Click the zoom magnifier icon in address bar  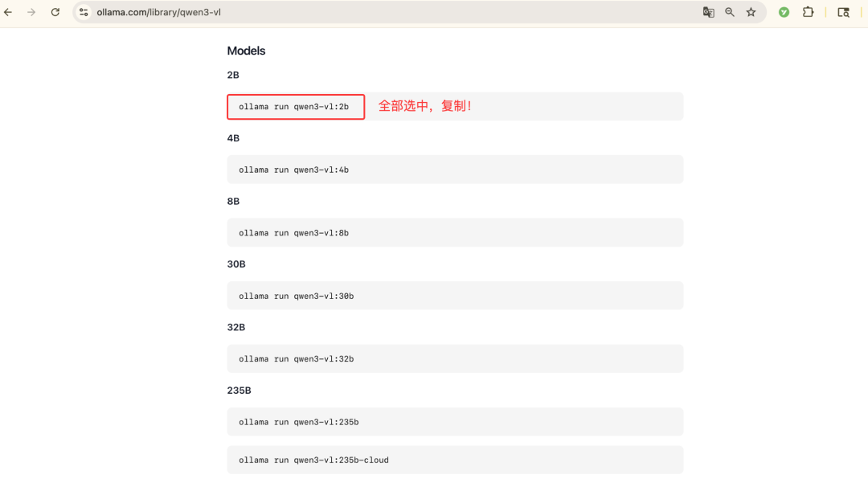tap(730, 12)
